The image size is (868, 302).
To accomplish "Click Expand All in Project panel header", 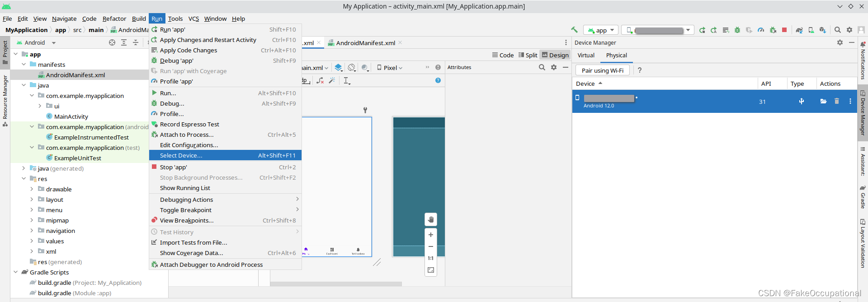I will 124,42.
